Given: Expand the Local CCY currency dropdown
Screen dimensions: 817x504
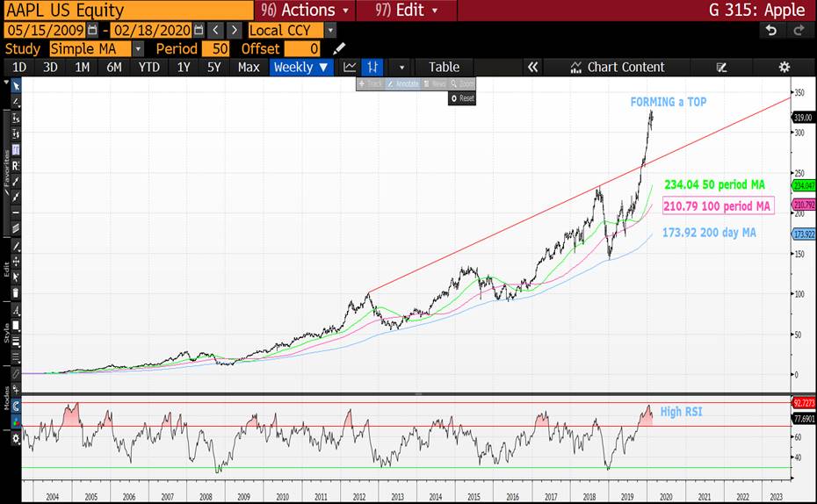Looking at the screenshot, I should coord(329,30).
